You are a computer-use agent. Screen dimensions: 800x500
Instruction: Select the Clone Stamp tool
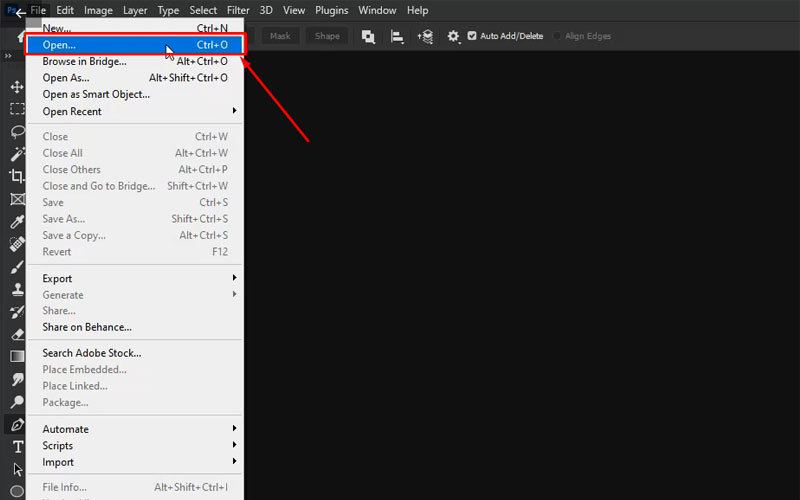coord(17,289)
